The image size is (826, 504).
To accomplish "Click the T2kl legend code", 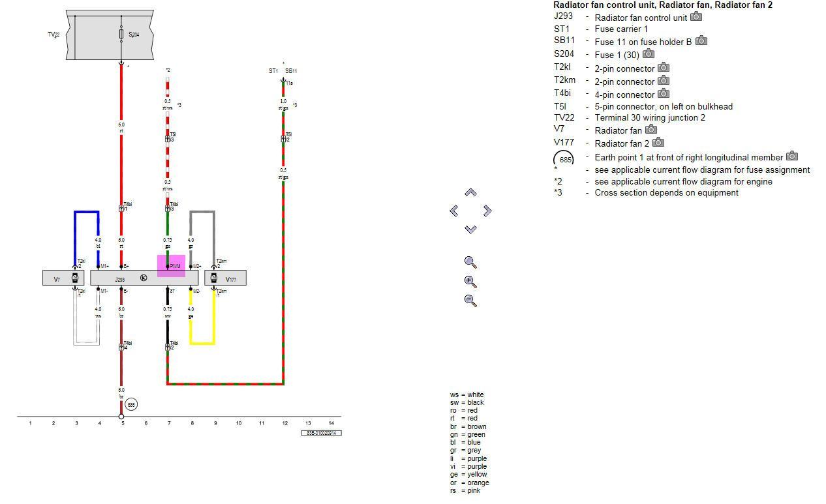I will tap(562, 67).
